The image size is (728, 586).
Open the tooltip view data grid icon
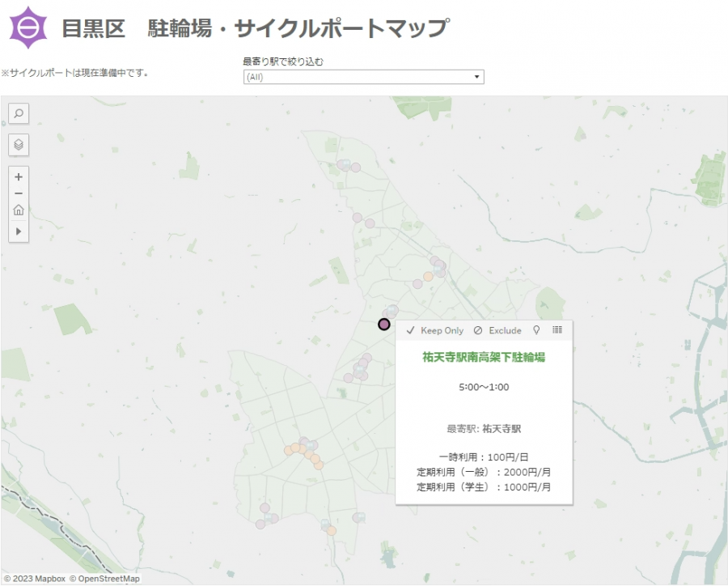(557, 330)
